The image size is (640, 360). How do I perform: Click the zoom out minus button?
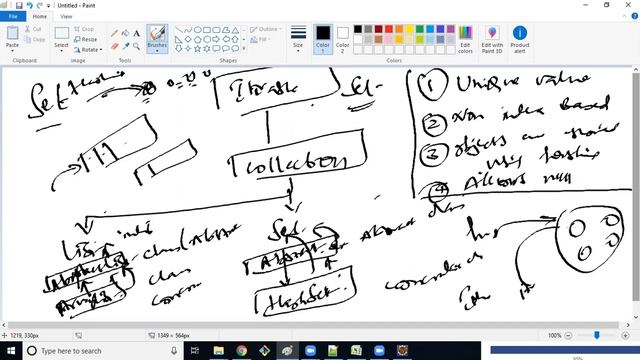click(568, 336)
